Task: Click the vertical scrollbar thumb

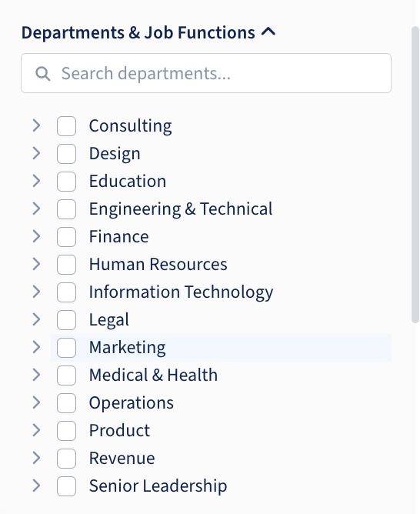Action: (x=415, y=175)
